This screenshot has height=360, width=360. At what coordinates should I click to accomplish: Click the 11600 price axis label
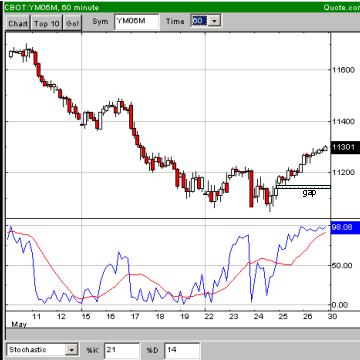(344, 70)
